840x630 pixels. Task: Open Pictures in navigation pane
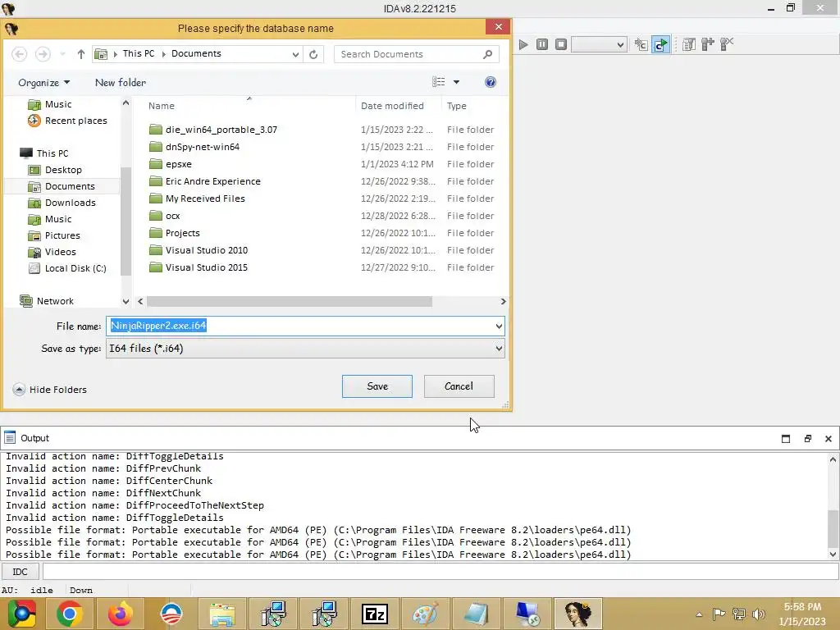pyautogui.click(x=54, y=235)
